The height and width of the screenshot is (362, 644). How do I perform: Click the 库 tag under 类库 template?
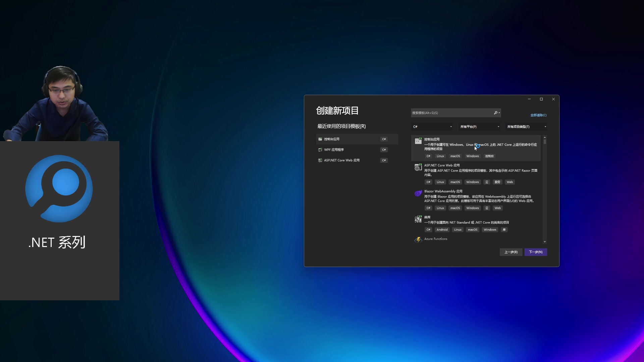point(504,230)
